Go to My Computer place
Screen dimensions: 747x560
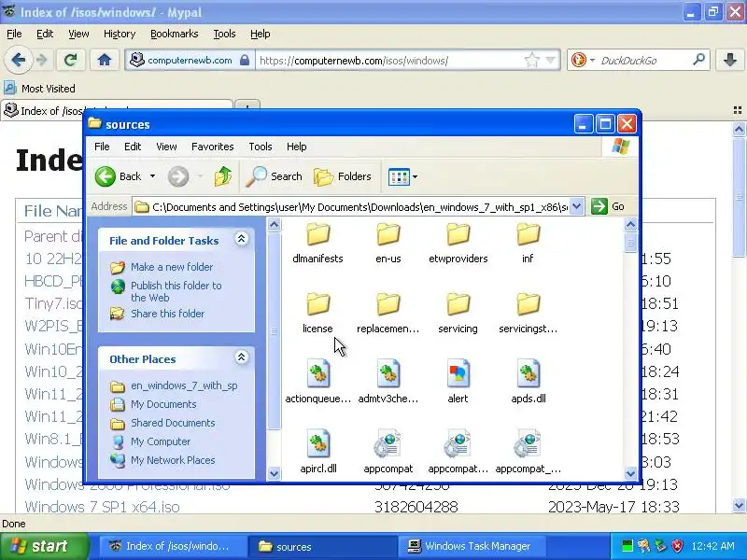pos(161,441)
